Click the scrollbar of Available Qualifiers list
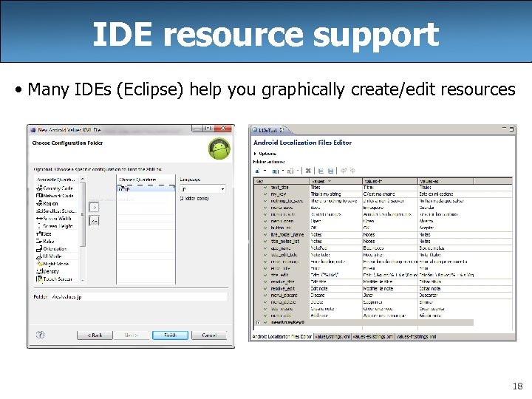Image resolution: width=532 pixels, height=399 pixels. [x=83, y=214]
